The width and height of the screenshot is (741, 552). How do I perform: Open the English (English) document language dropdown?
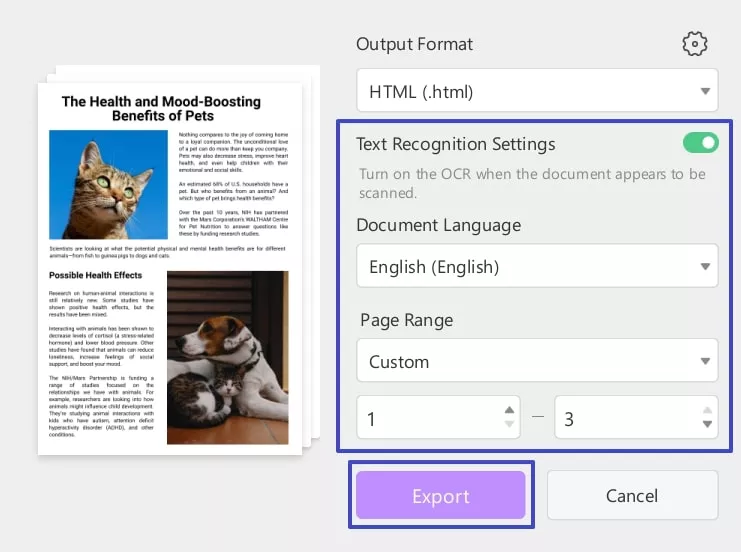click(537, 266)
